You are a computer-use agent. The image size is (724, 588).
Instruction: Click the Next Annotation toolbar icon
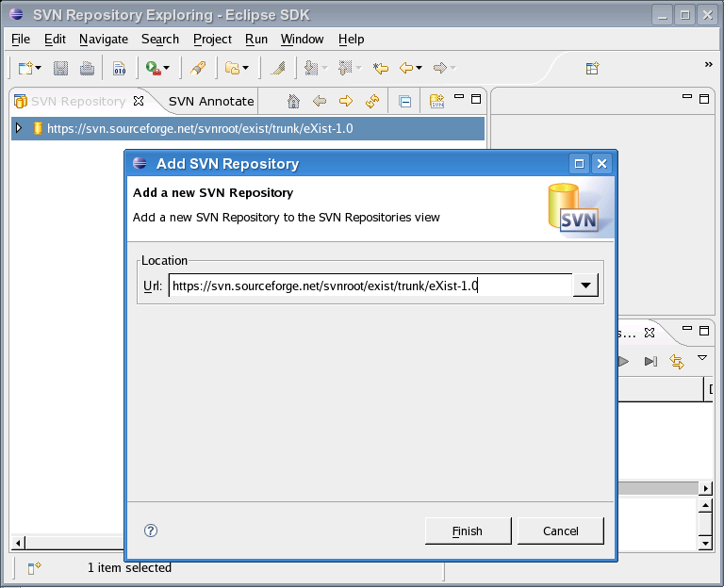312,68
